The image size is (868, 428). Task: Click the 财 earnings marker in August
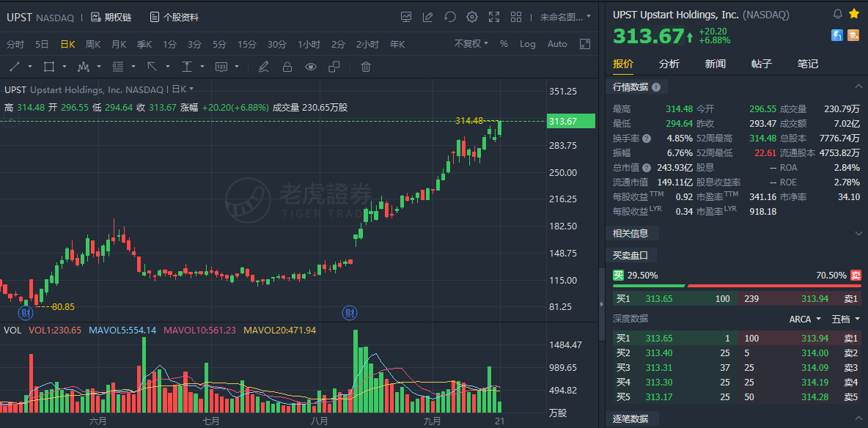[x=349, y=313]
